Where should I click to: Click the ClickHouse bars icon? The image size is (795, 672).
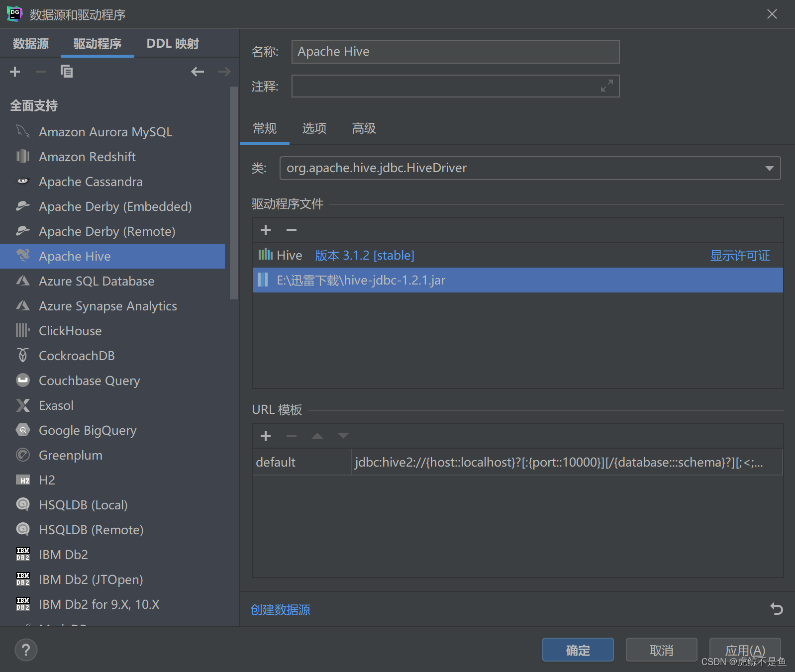[23, 330]
